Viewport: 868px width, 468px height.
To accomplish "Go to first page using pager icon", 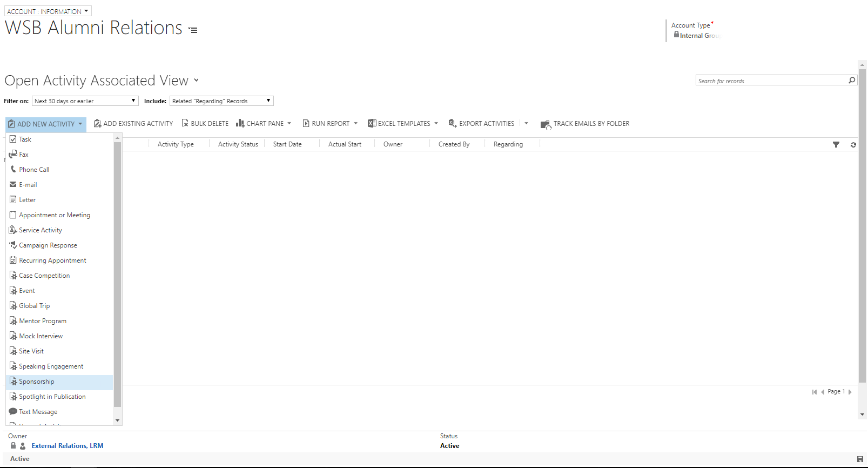I will tap(814, 392).
